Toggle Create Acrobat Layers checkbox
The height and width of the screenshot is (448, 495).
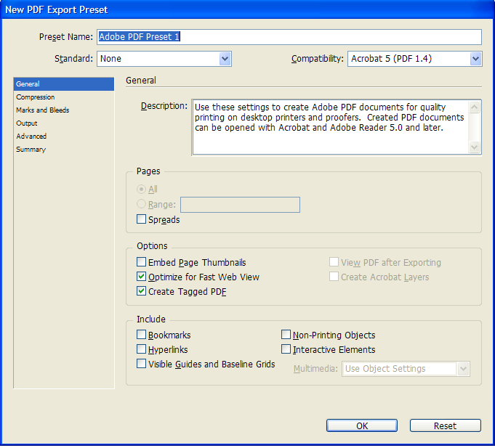(x=334, y=277)
